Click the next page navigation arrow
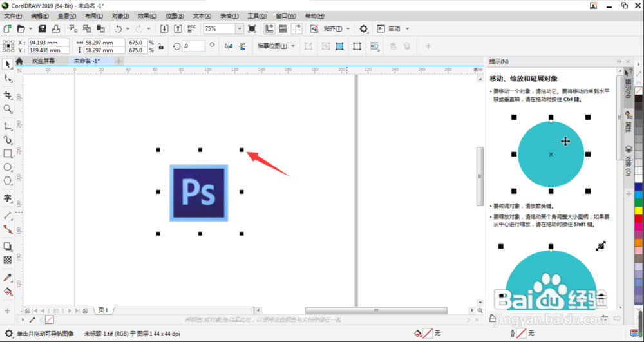Screen dimensions: 644x342 tap(70, 311)
